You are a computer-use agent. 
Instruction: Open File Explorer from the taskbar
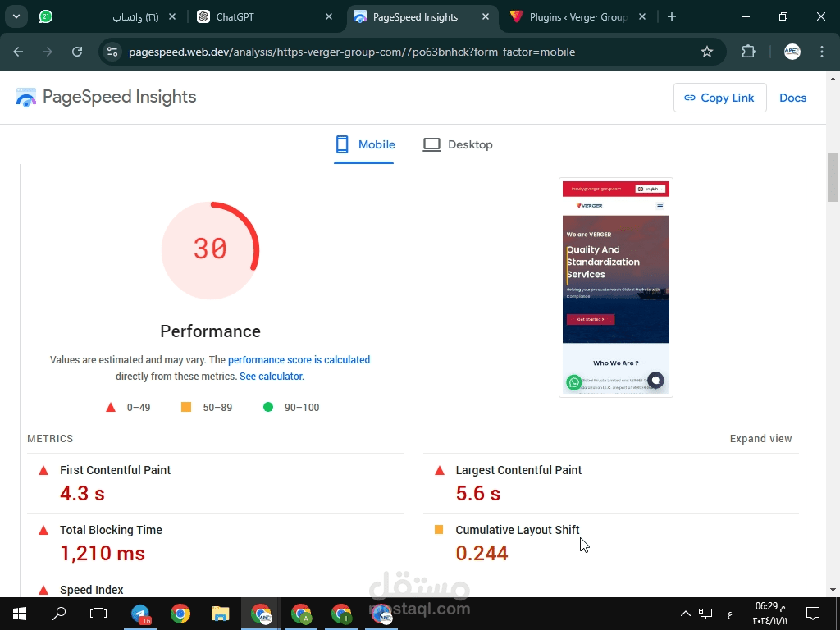click(x=220, y=614)
